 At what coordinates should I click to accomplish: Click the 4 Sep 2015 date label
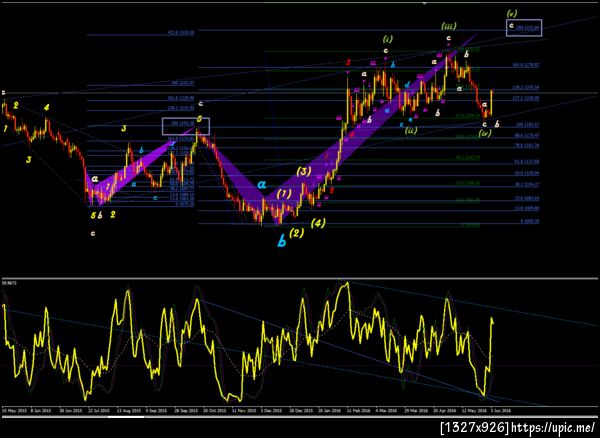coord(155,410)
